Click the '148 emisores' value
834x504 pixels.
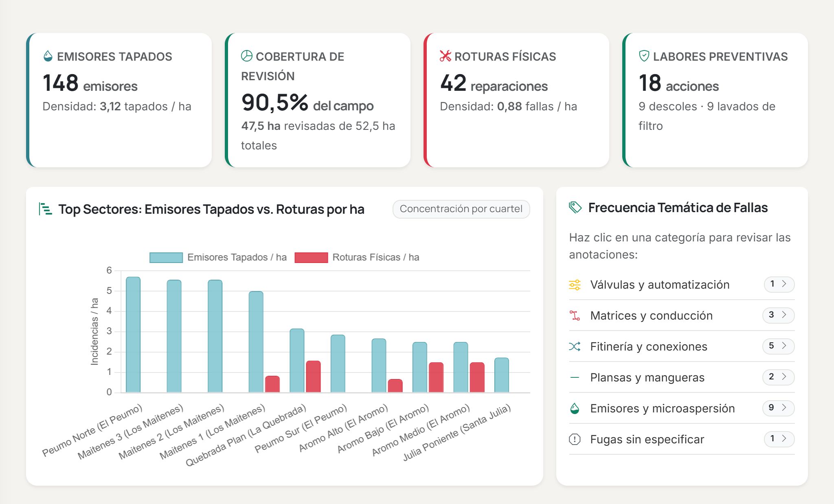pyautogui.click(x=90, y=83)
